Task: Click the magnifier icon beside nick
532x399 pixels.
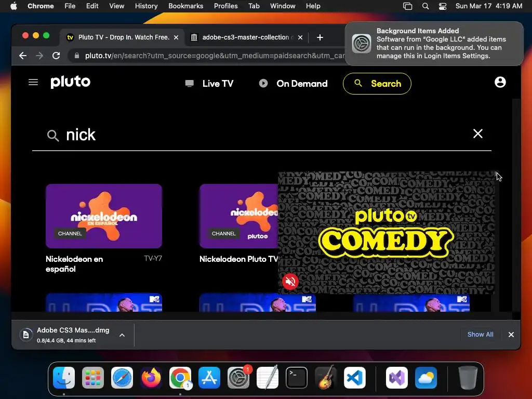Action: coord(53,136)
